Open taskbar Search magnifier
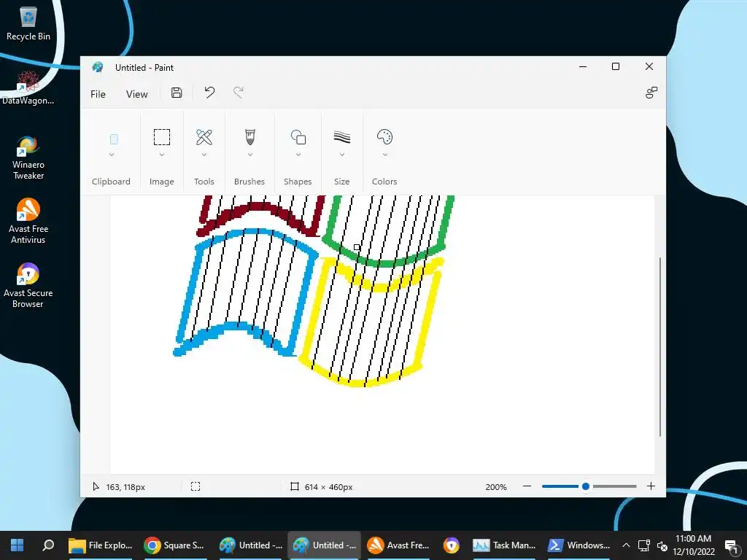This screenshot has width=747, height=560. (x=48, y=545)
